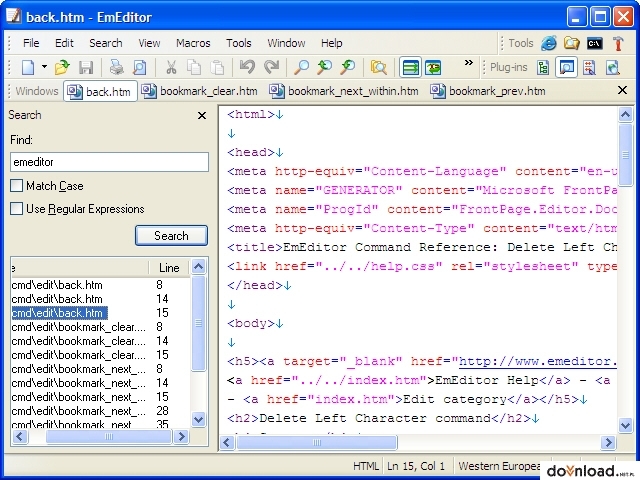Open a file with folder icon
The width and height of the screenshot is (640, 480).
[62, 67]
